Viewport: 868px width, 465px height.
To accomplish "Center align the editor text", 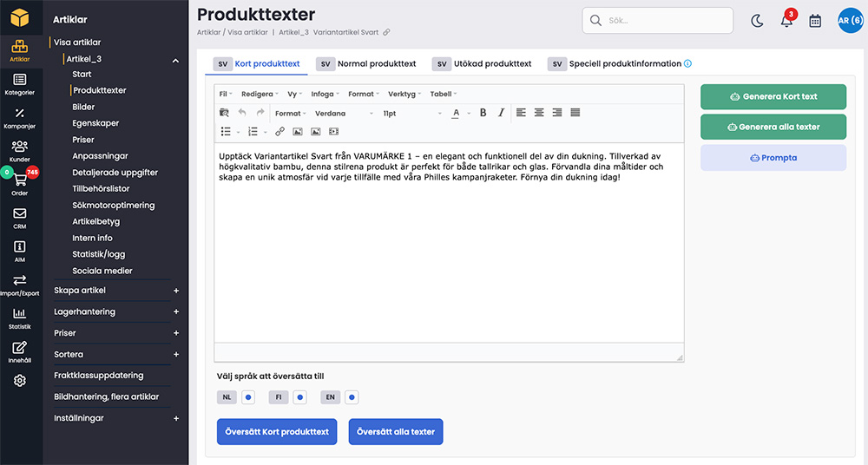I will click(x=539, y=113).
